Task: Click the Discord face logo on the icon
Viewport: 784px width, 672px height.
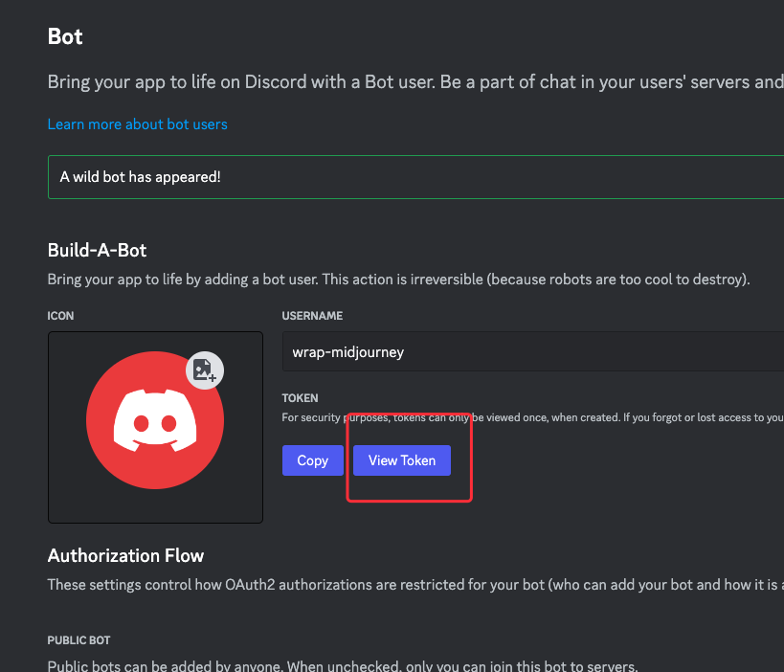Action: click(x=155, y=420)
